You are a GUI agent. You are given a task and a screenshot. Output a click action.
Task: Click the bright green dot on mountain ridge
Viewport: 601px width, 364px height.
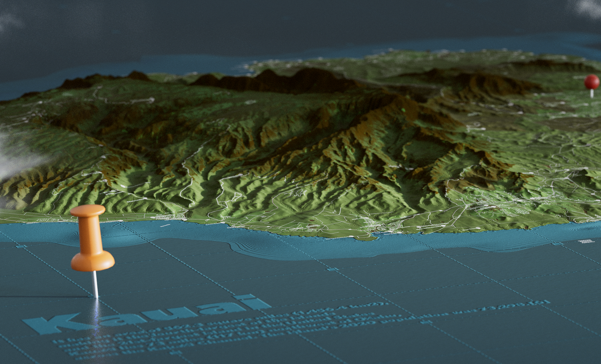(x=403, y=110)
